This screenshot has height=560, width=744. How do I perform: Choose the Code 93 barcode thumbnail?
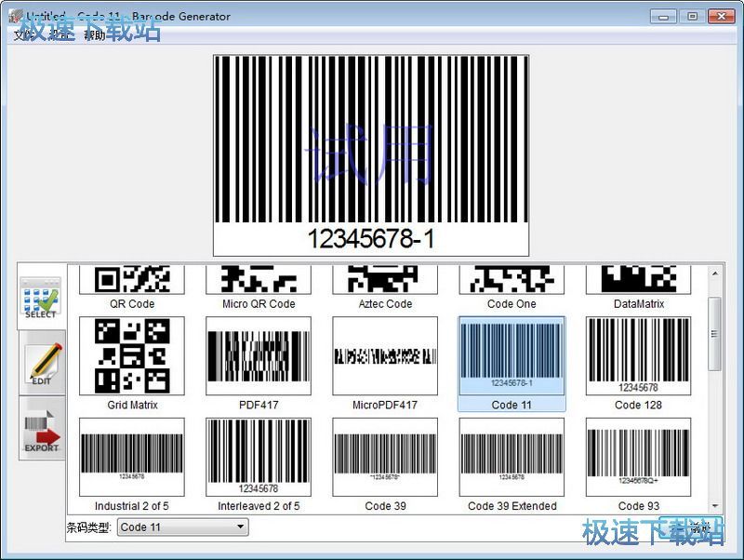[638, 457]
